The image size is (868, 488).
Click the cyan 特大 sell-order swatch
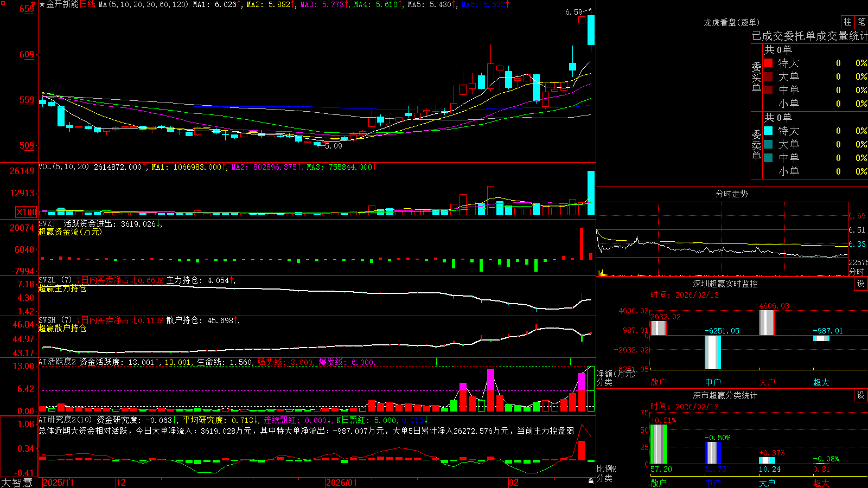768,131
